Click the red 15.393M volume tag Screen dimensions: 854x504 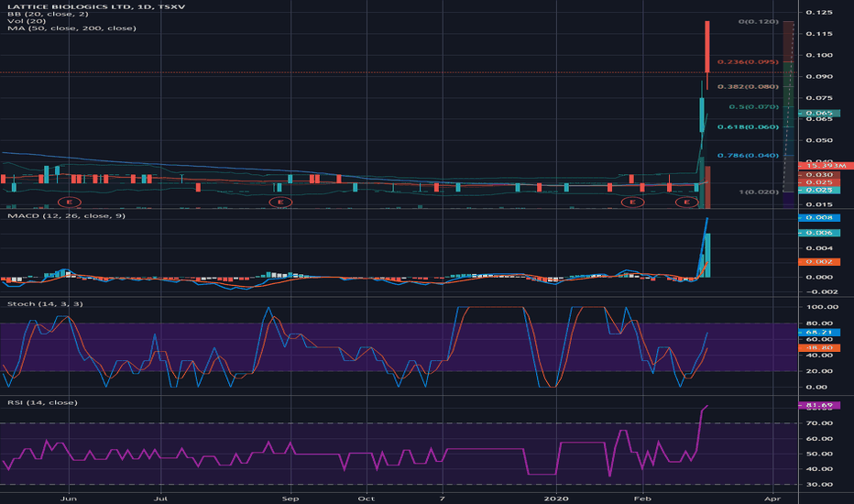tap(826, 166)
